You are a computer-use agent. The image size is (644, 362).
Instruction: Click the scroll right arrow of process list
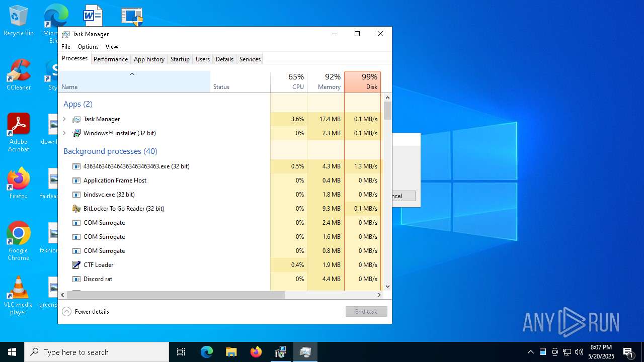[x=380, y=295]
